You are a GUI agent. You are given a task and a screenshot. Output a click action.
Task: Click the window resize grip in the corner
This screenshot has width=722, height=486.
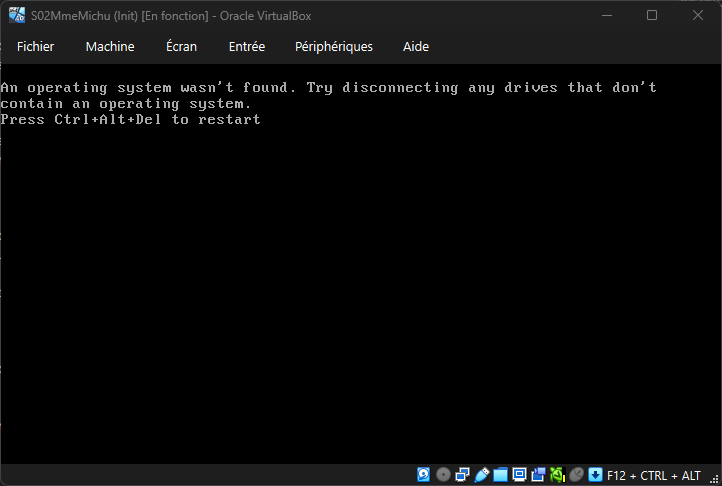[x=714, y=479]
